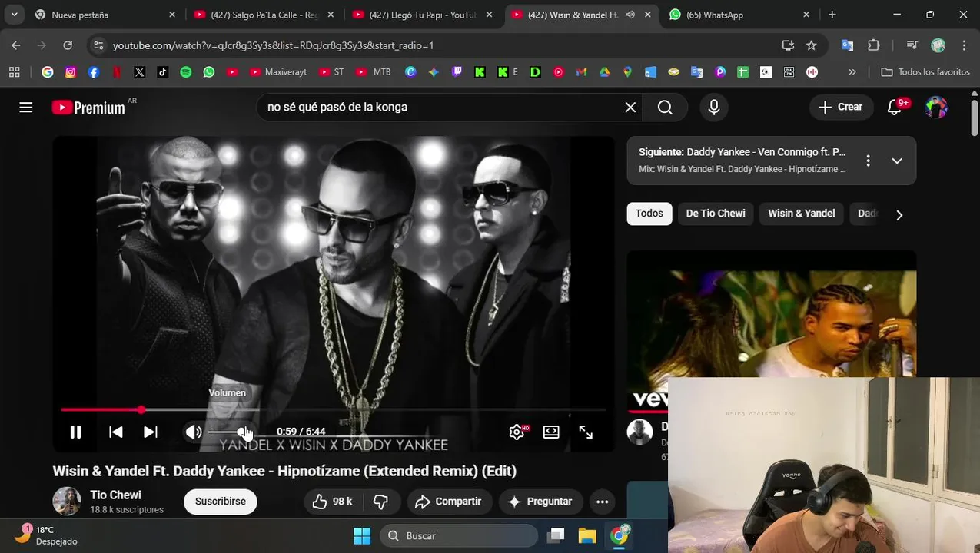Open the Tio Chewi channel name link
Screen dimensions: 980x553
point(116,495)
